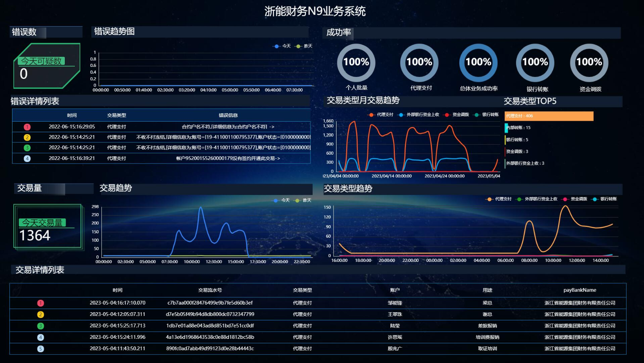Viewport: 644px width, 363px height.
Task: Click the yellow rank 2 badge in 交易详情列表
Action: [40, 315]
